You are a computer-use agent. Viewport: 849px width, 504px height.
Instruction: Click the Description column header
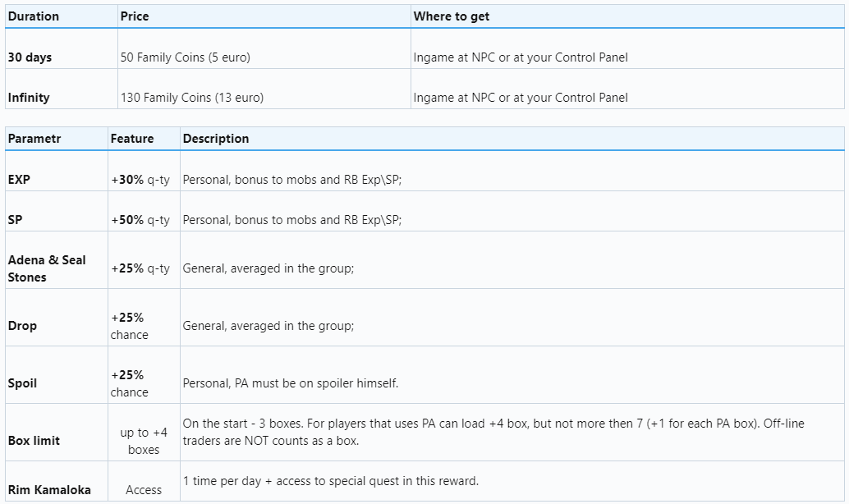pyautogui.click(x=216, y=139)
